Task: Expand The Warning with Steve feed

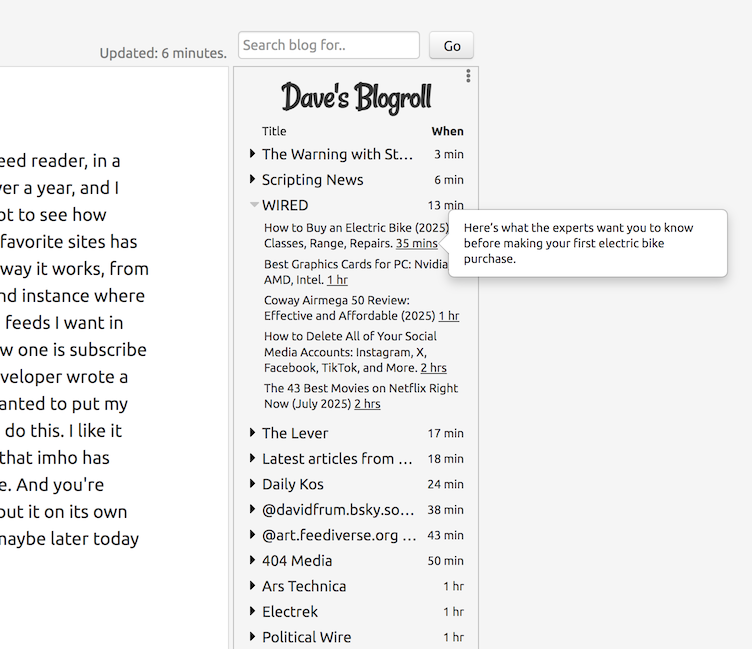Action: 252,154
